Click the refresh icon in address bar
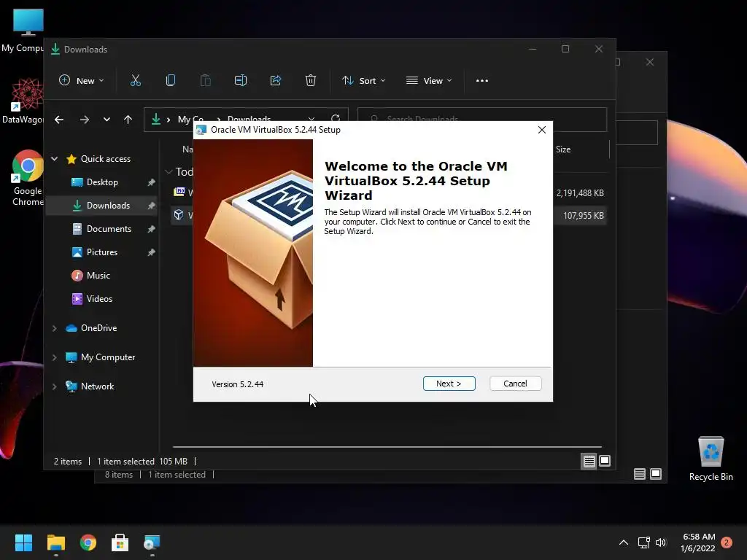This screenshot has height=560, width=747. (336, 117)
